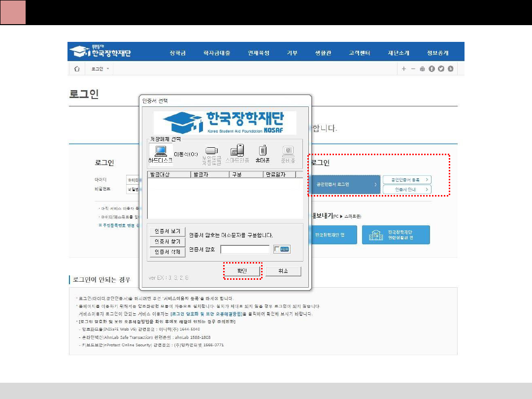Image resolution: width=532 pixels, height=399 pixels.
Task: Click the blog share icon after Twitter
Action: [x=451, y=69]
